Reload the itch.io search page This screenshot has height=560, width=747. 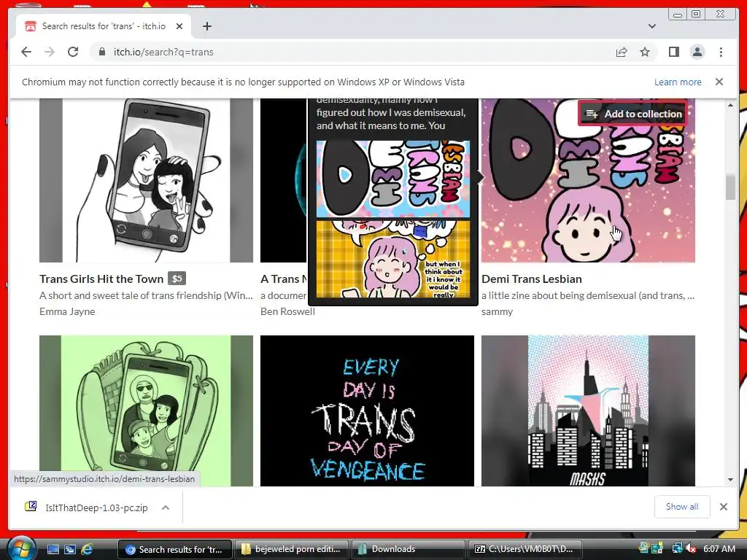click(73, 52)
